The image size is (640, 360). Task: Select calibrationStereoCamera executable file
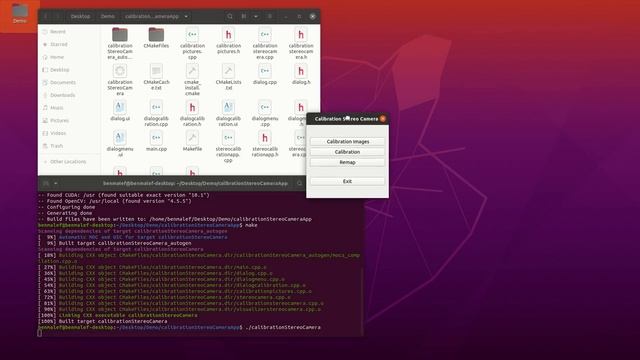click(120, 80)
